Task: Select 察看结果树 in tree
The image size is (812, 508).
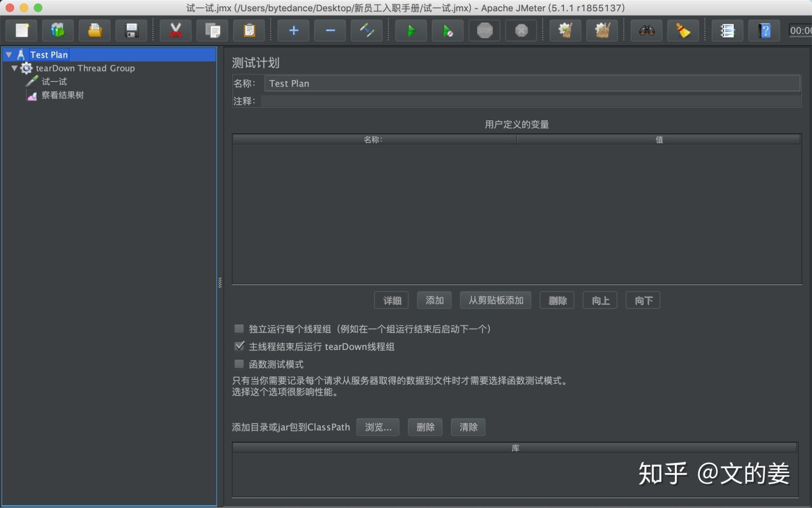Action: 63,95
